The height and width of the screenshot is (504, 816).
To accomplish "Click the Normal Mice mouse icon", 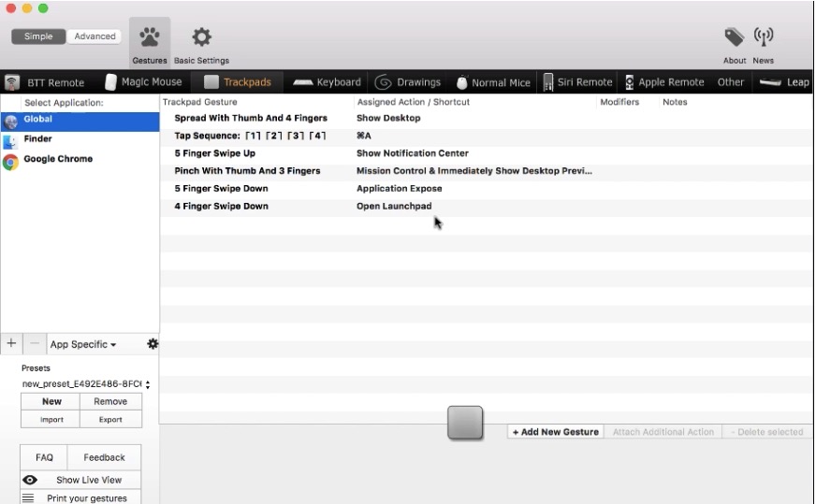I will tap(461, 82).
